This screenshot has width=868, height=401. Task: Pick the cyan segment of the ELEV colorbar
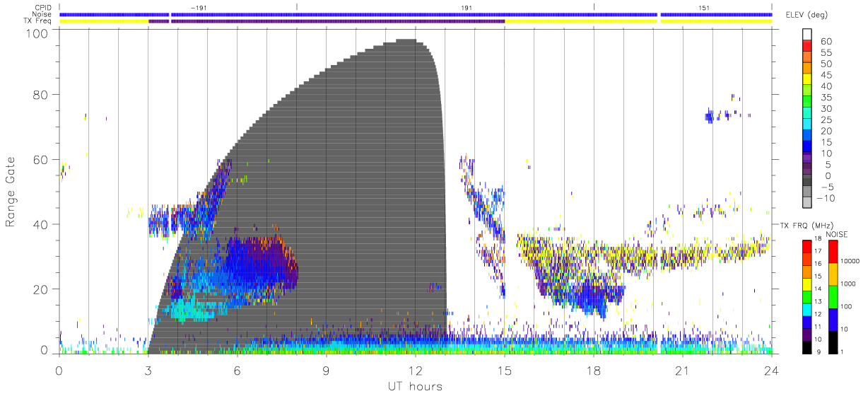point(808,124)
